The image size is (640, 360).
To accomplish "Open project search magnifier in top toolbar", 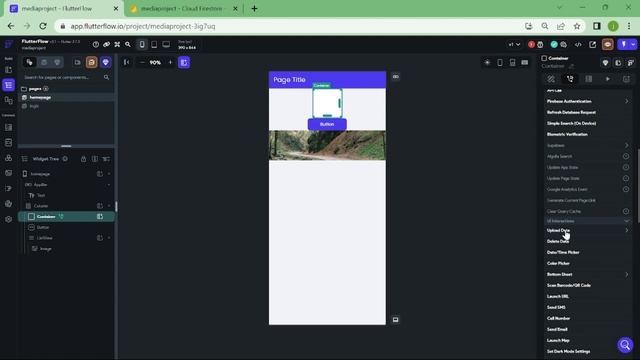I will pyautogui.click(x=128, y=44).
